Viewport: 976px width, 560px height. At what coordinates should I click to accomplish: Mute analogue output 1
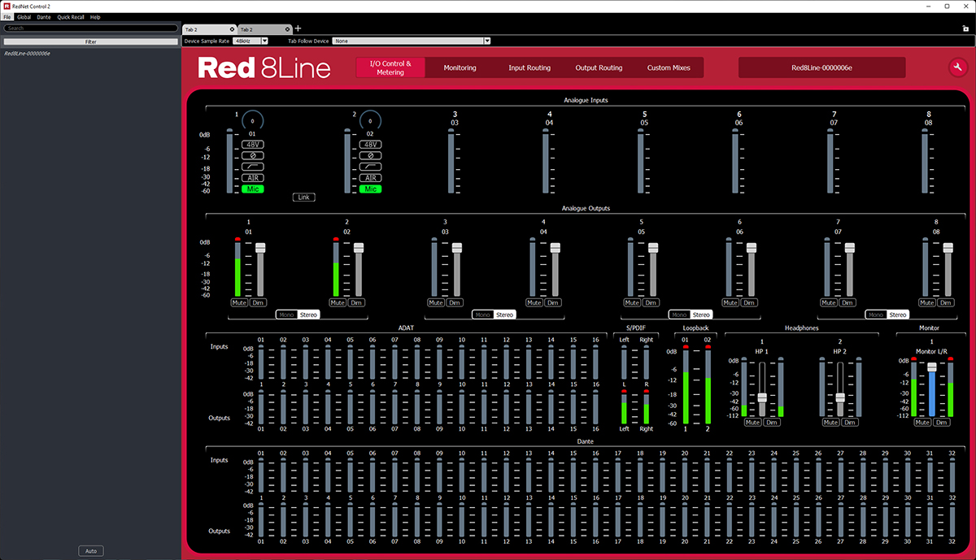(239, 302)
